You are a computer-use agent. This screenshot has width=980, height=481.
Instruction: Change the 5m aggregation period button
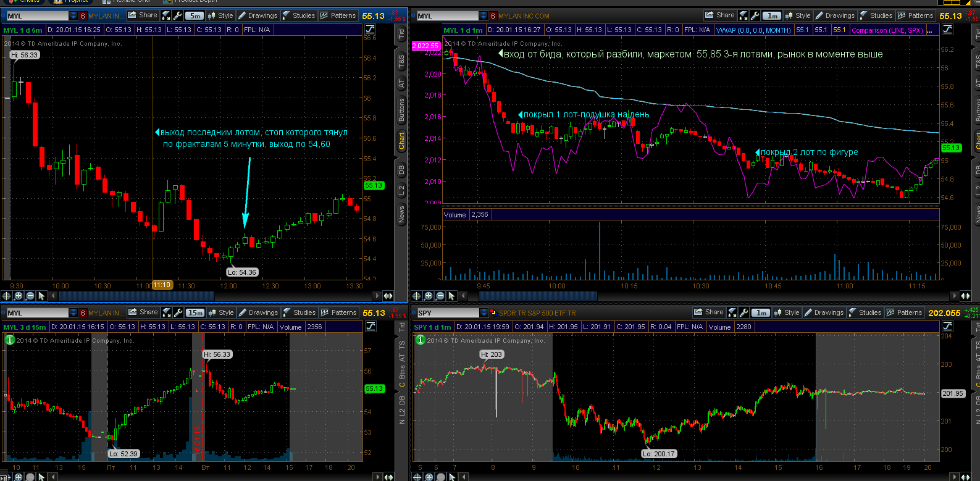click(x=195, y=15)
